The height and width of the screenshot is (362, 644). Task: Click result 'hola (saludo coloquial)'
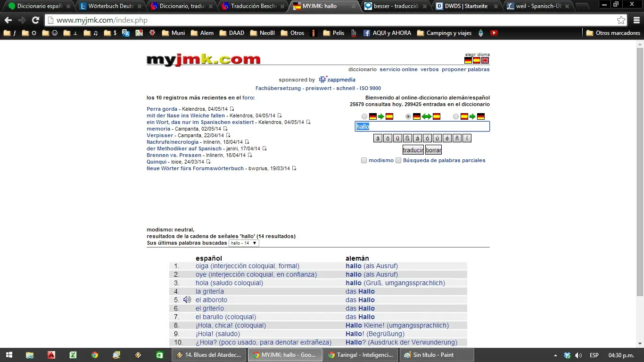[x=230, y=283]
